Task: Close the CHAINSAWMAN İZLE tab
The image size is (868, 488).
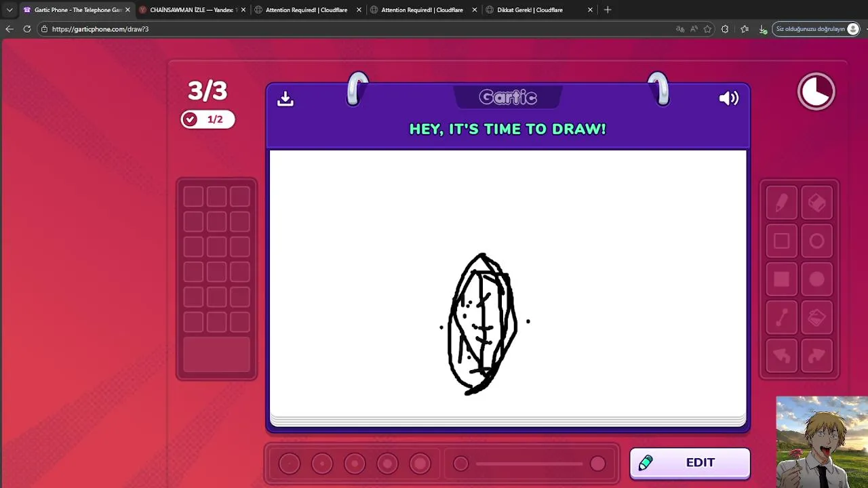Action: click(x=243, y=9)
